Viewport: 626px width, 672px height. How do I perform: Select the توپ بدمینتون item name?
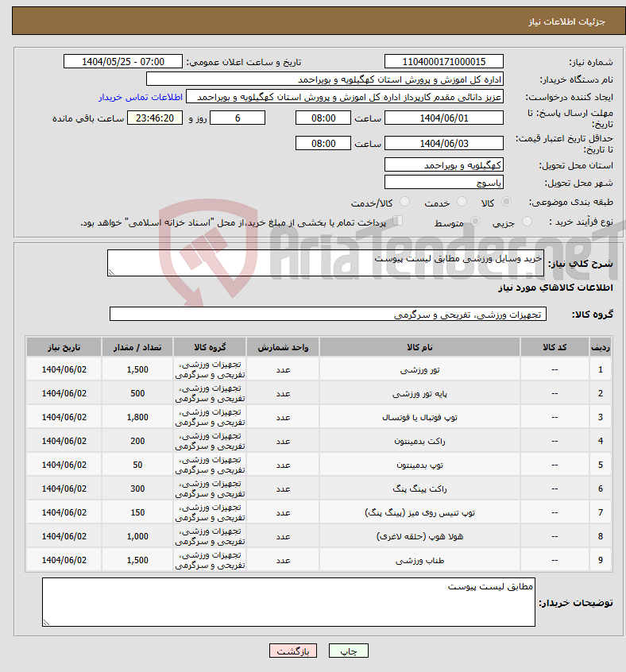tap(419, 465)
